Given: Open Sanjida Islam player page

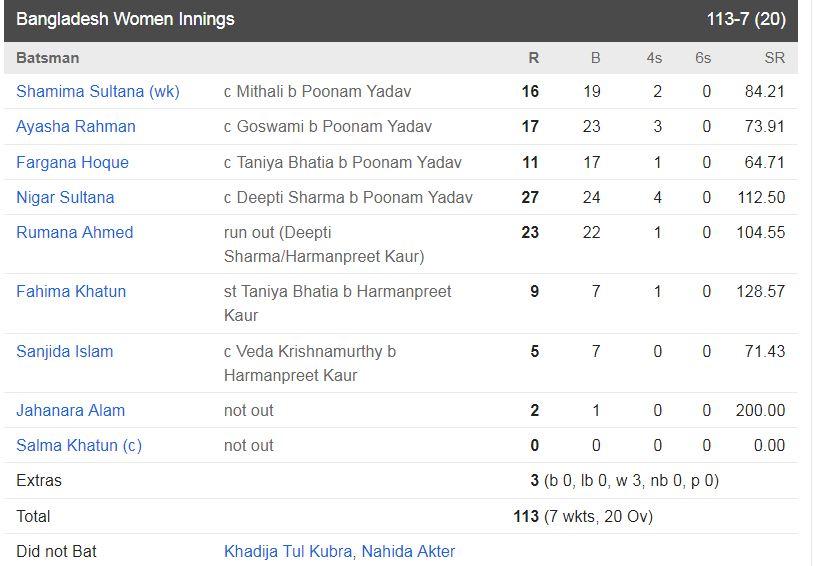Looking at the screenshot, I should click(64, 352).
